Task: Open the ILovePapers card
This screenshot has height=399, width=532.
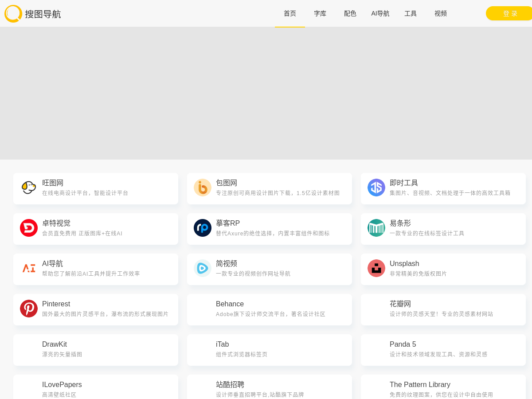Action: tap(96, 387)
